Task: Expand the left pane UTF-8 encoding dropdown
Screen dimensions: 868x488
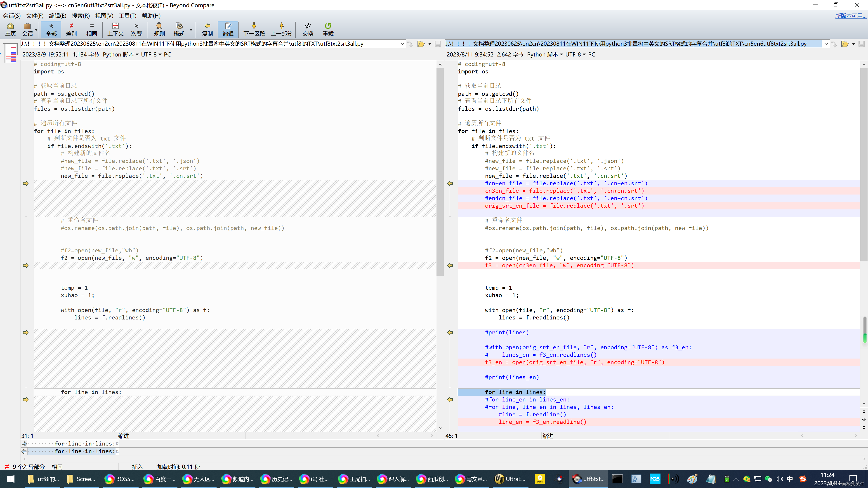Action: pos(160,54)
